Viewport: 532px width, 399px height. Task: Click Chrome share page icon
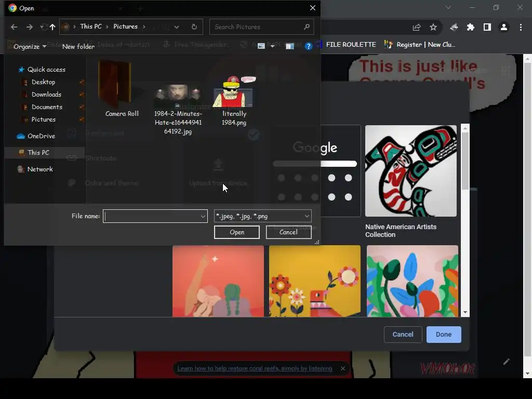[417, 28]
